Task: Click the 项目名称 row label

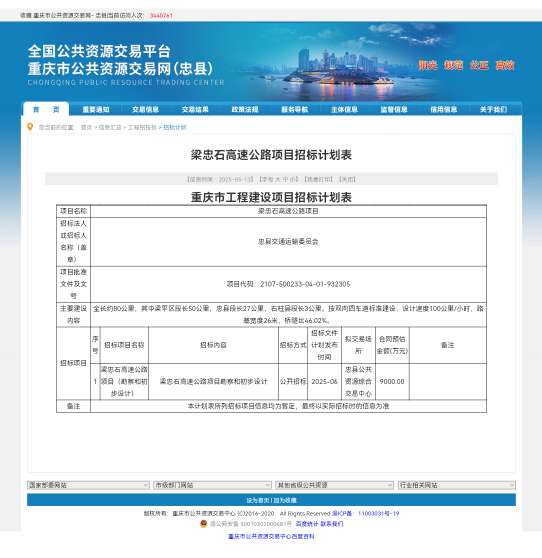Action: click(x=73, y=211)
